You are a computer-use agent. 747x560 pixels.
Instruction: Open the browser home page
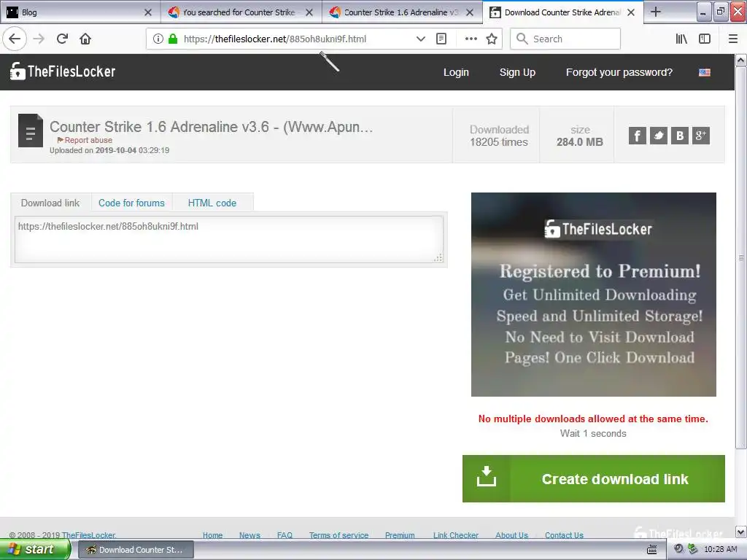85,39
